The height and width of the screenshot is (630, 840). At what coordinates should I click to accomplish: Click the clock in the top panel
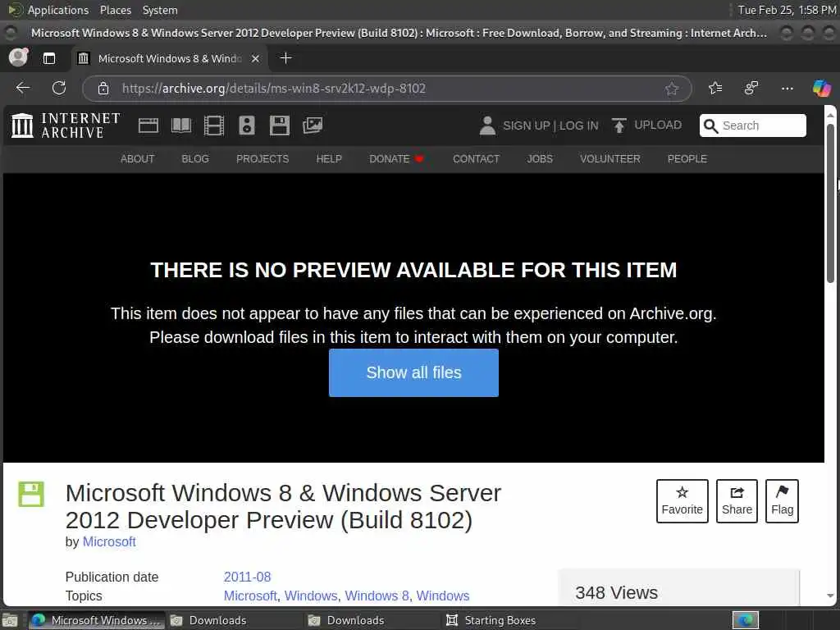(x=786, y=10)
